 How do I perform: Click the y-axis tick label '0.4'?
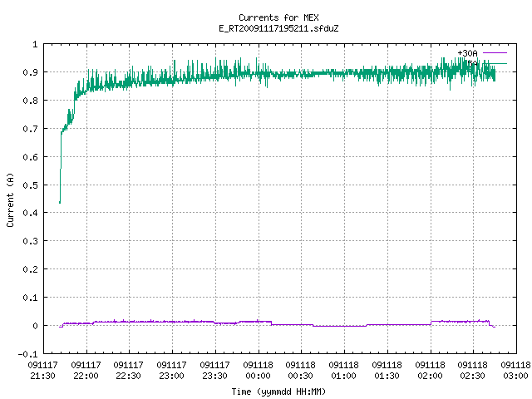pyautogui.click(x=30, y=213)
